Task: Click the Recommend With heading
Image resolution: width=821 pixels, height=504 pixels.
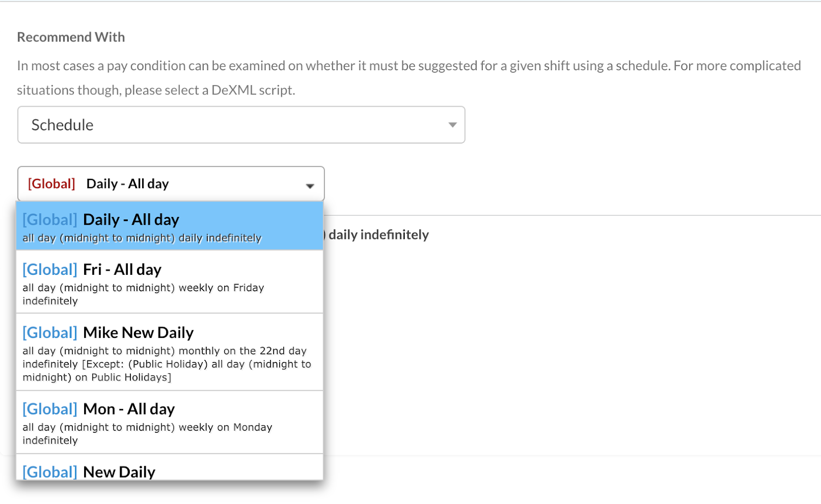Action: pos(71,37)
